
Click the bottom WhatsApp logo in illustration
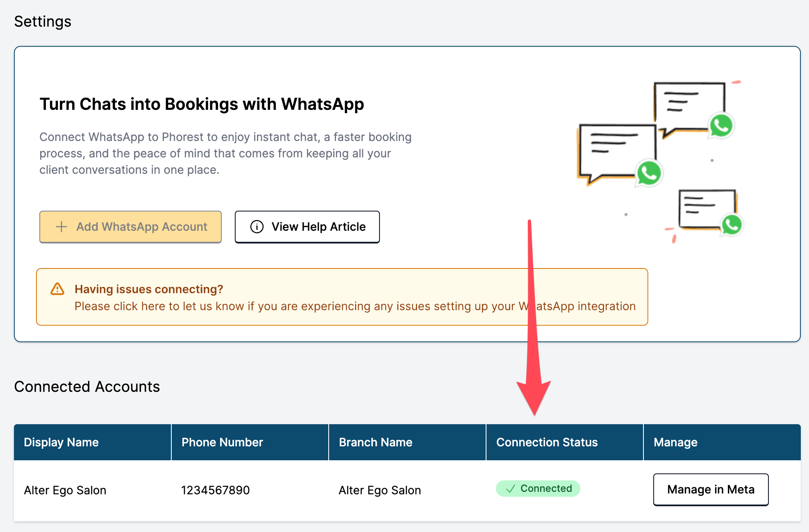732,225
